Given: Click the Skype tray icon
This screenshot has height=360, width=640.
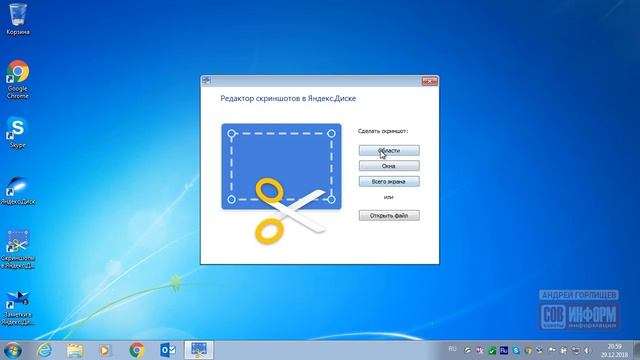Looking at the screenshot, I should pos(516,351).
